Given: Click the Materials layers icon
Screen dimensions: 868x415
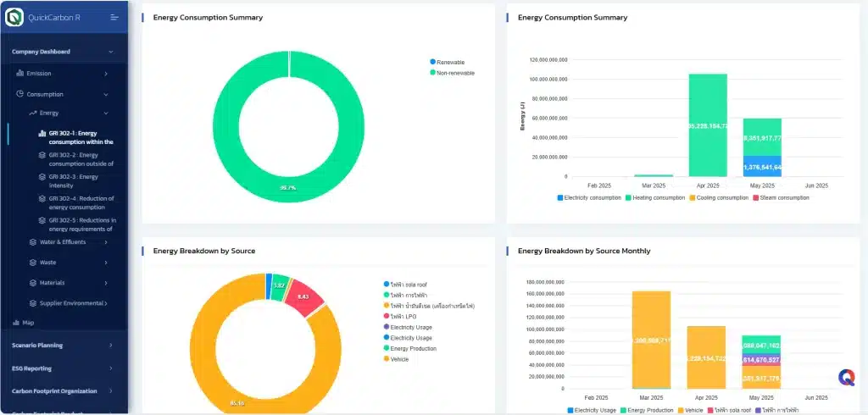Looking at the screenshot, I should [x=33, y=283].
